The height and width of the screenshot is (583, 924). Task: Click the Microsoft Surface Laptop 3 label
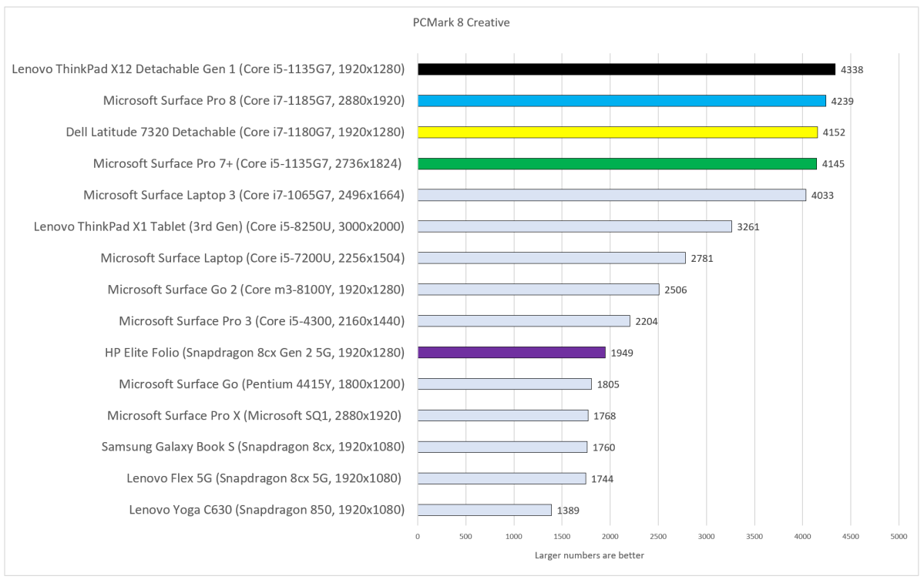(244, 195)
